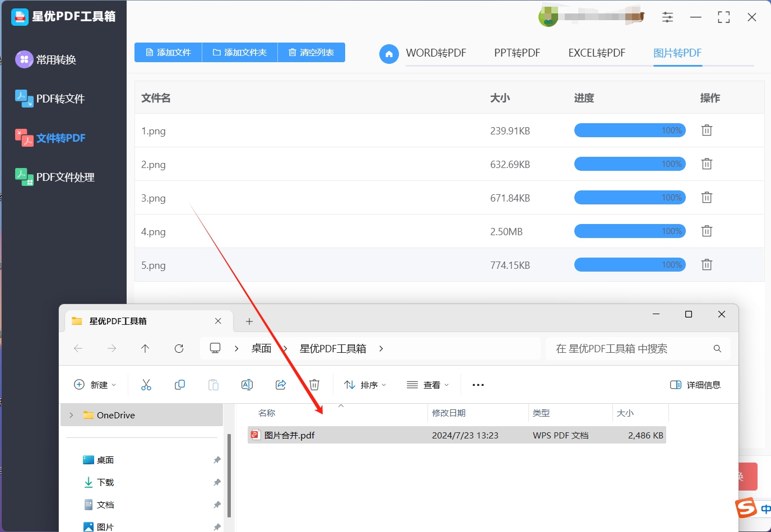This screenshot has width=771, height=532.
Task: Click the 文件名 column header
Action: pos(156,98)
